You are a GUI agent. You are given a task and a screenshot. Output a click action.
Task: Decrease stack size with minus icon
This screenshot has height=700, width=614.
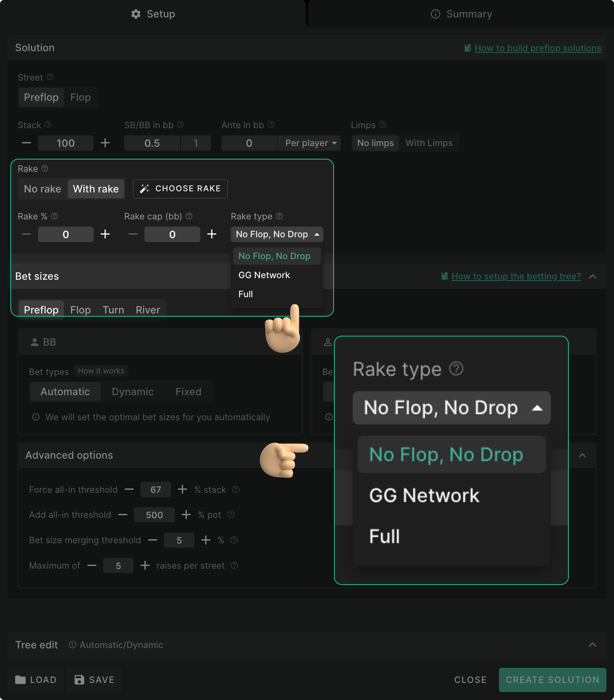click(26, 143)
